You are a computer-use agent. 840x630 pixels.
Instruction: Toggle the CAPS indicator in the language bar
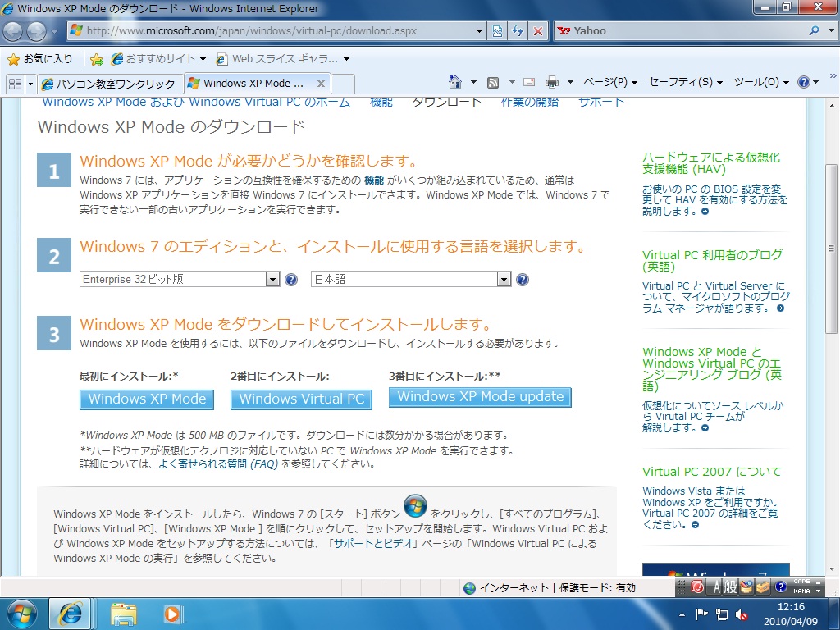coord(801,582)
